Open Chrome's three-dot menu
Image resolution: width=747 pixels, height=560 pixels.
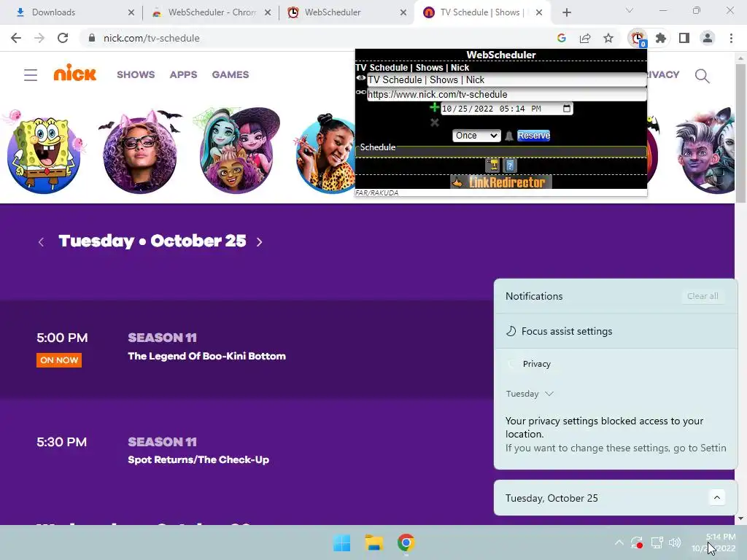pos(731,38)
